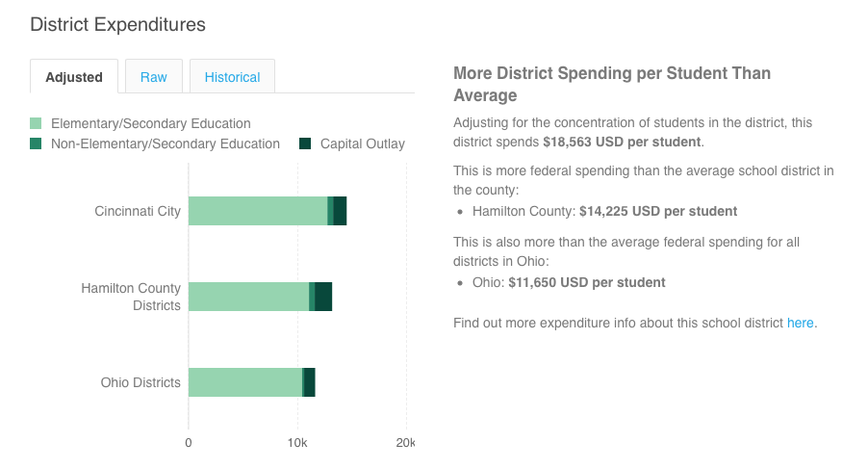Click Cincinnati City capital outlay bar segment
The width and height of the screenshot is (868, 469).
pyautogui.click(x=340, y=211)
